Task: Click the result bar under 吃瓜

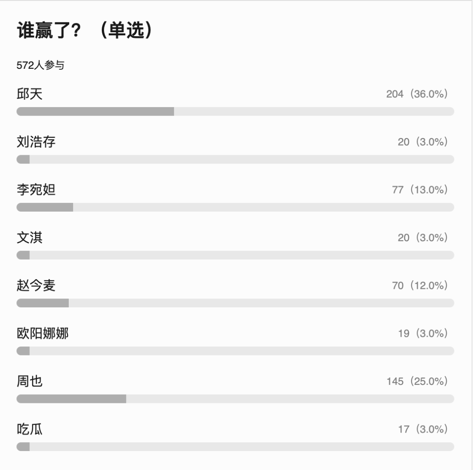Action: [23, 447]
